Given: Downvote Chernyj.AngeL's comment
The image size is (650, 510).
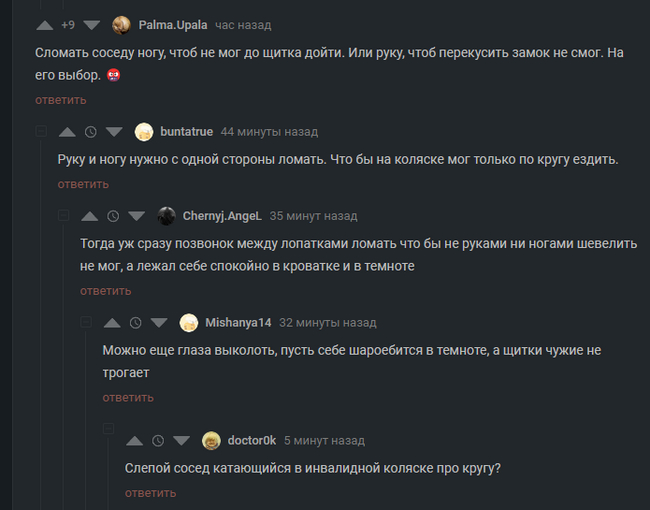Looking at the screenshot, I should click(x=137, y=216).
